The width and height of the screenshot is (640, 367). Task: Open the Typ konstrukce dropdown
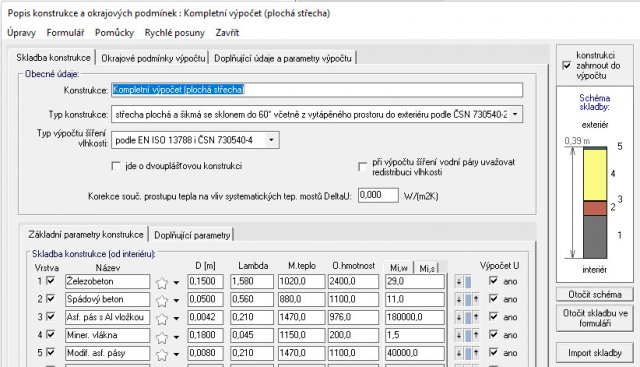pos(515,115)
